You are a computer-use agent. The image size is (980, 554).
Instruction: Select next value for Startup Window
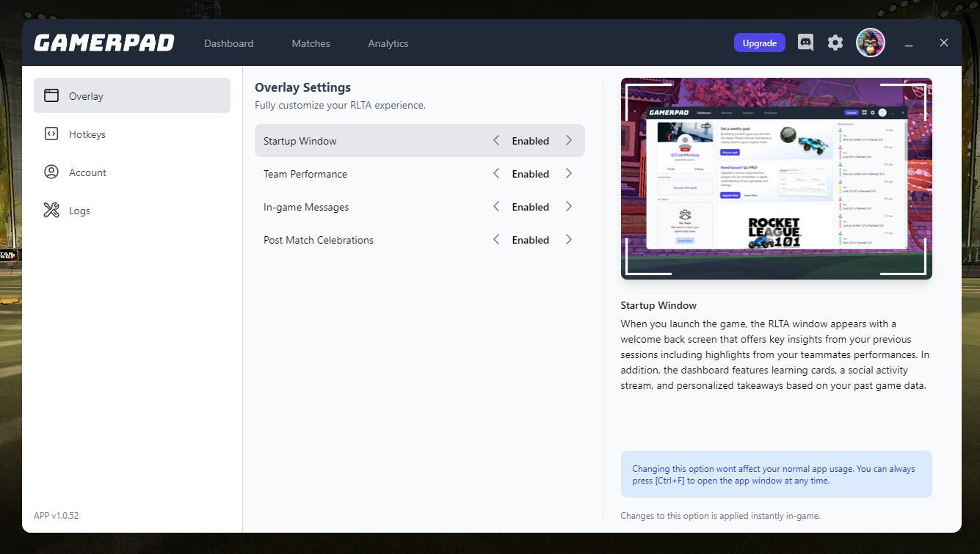(569, 140)
